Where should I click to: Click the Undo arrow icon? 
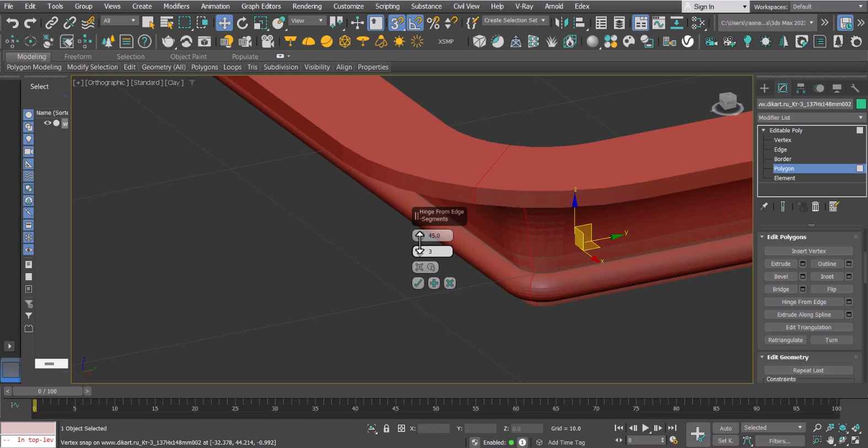point(12,23)
